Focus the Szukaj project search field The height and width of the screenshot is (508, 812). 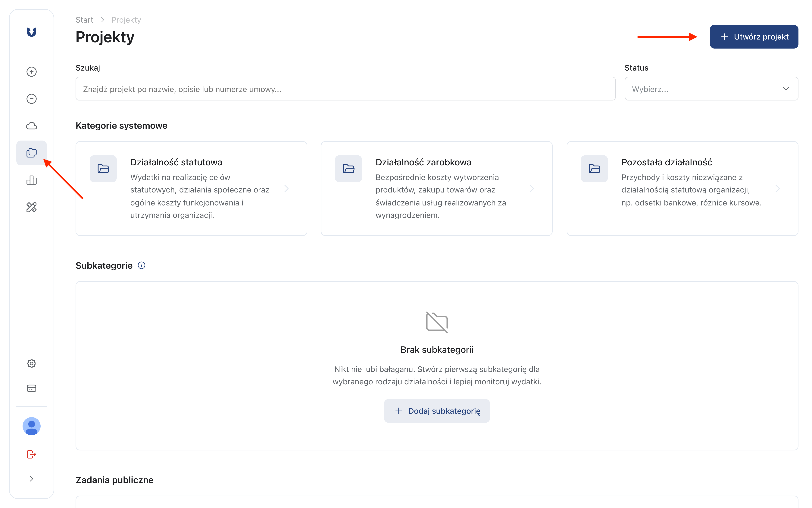[345, 89]
